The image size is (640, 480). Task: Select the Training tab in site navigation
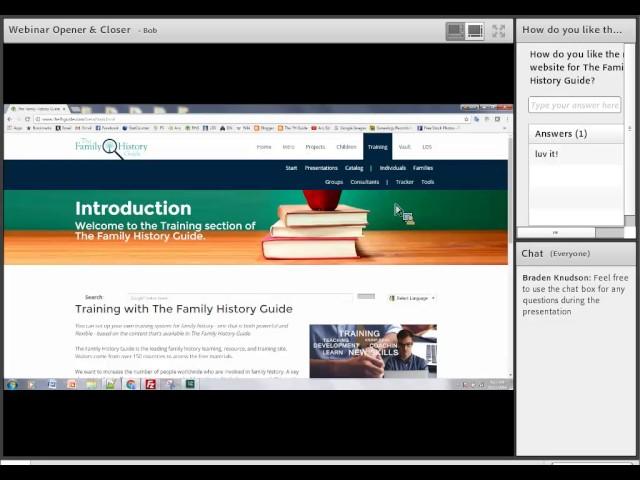pyautogui.click(x=378, y=147)
